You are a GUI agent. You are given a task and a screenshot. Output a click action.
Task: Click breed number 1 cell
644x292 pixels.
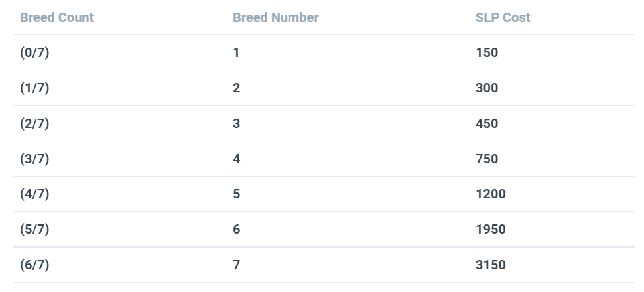[x=237, y=52]
